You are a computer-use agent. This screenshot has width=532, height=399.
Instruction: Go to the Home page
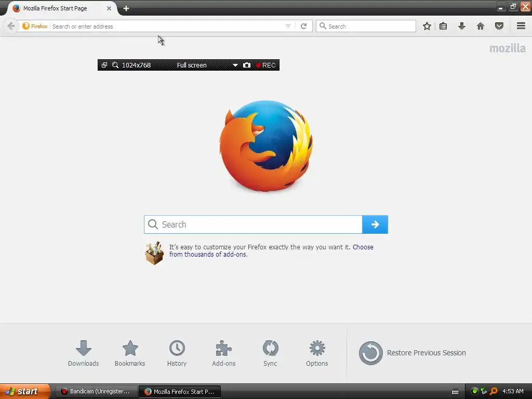[481, 26]
